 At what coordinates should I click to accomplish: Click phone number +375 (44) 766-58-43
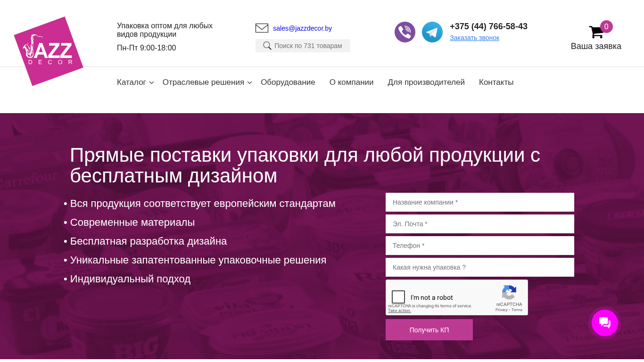[488, 26]
